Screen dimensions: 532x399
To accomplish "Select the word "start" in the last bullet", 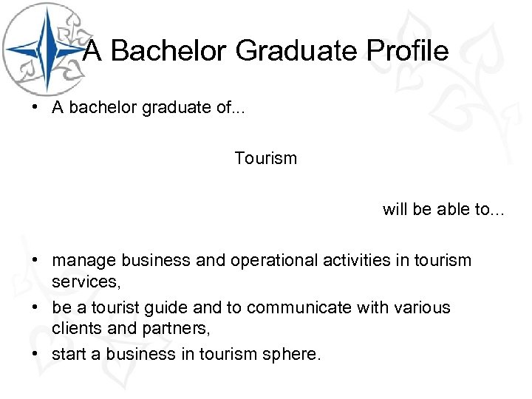I will pyautogui.click(x=68, y=355).
